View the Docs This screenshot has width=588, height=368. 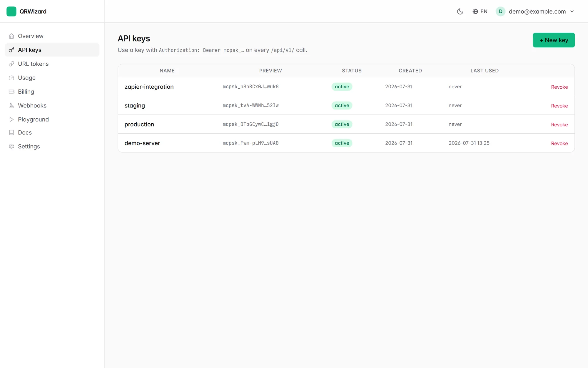point(52,132)
